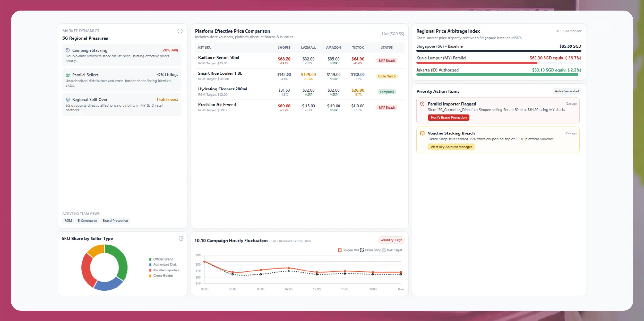644x321 pixels.
Task: Click the Singapore (SG) Baseline bar
Action: [x=499, y=51]
